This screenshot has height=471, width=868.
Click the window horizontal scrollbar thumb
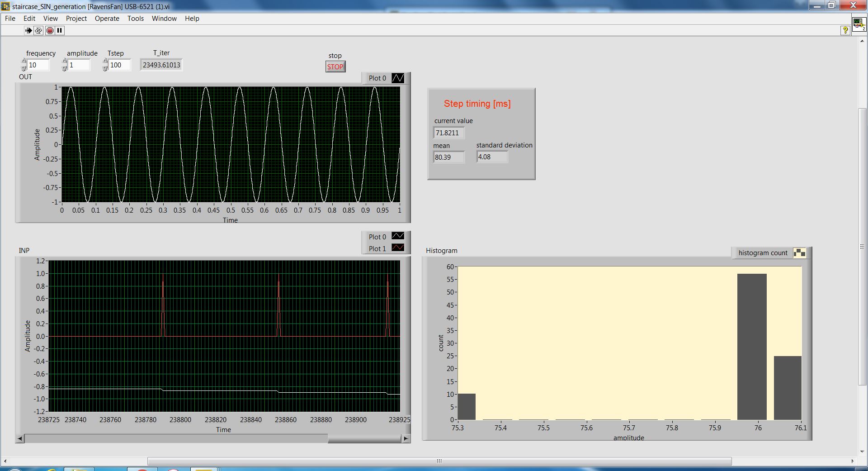pyautogui.click(x=439, y=461)
